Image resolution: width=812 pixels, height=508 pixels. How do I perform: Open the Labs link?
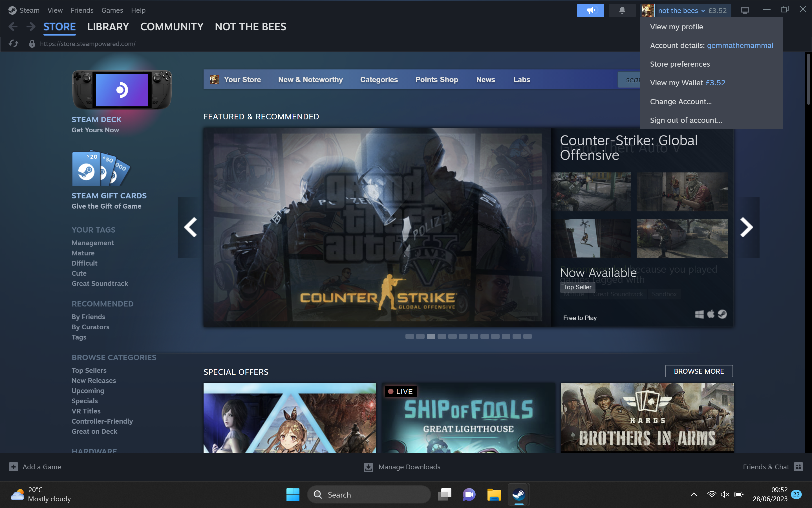point(522,80)
